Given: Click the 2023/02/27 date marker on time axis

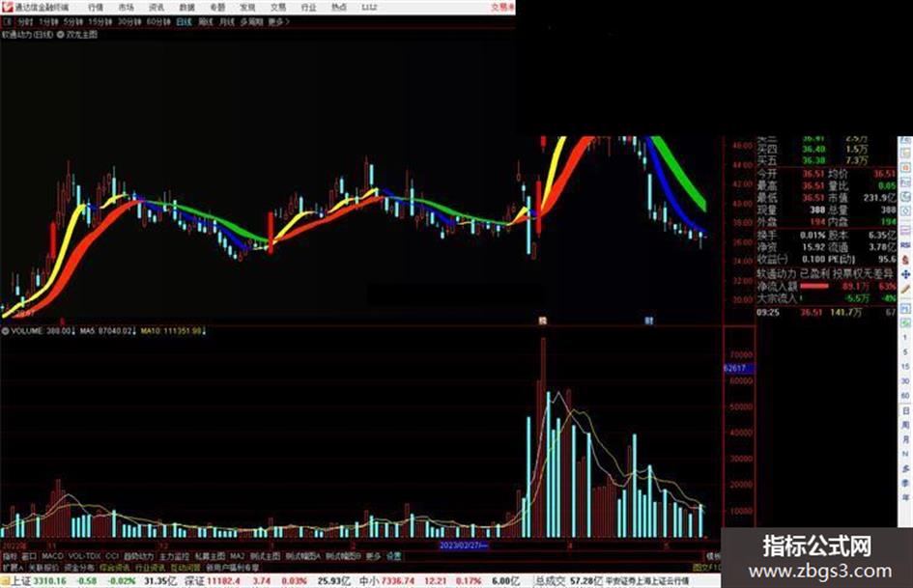Looking at the screenshot, I should coord(463,546).
